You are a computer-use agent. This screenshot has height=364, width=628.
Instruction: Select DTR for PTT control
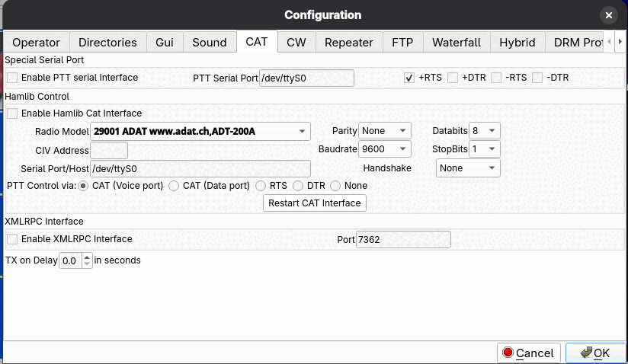[298, 186]
